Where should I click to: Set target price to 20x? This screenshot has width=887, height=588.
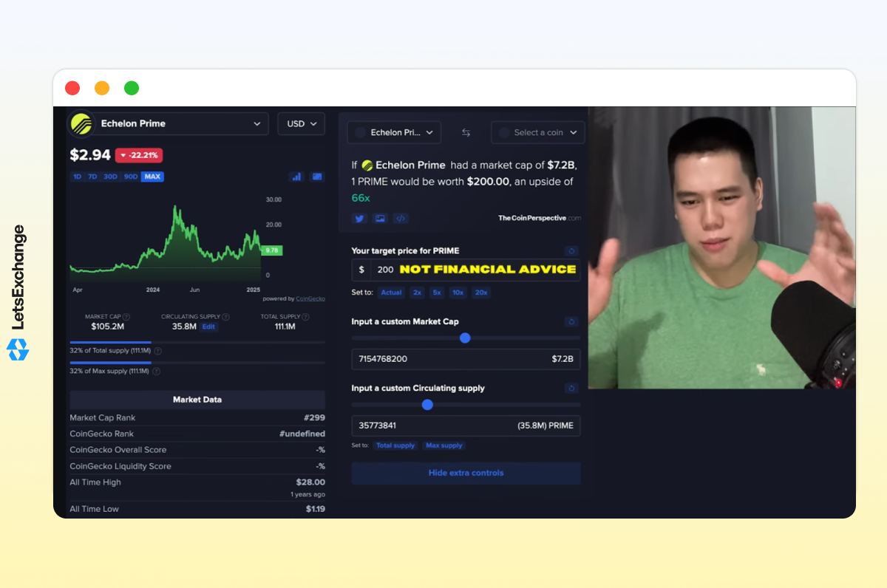tap(481, 293)
